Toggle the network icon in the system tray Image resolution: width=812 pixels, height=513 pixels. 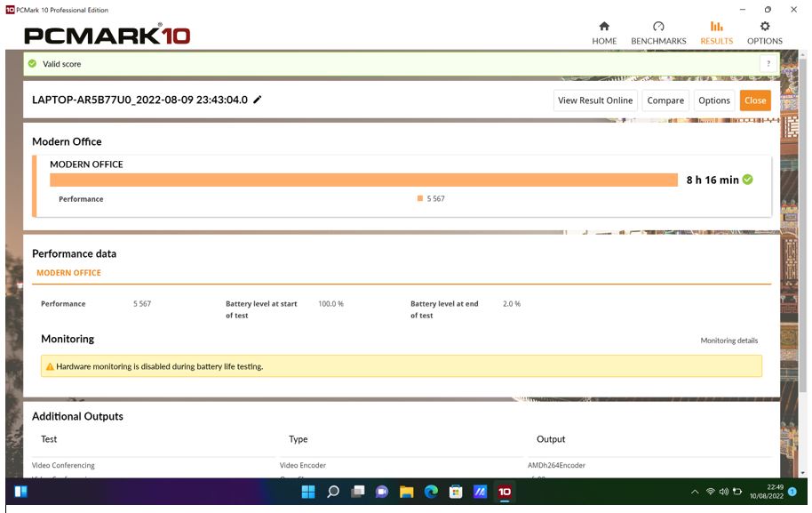pos(711,491)
